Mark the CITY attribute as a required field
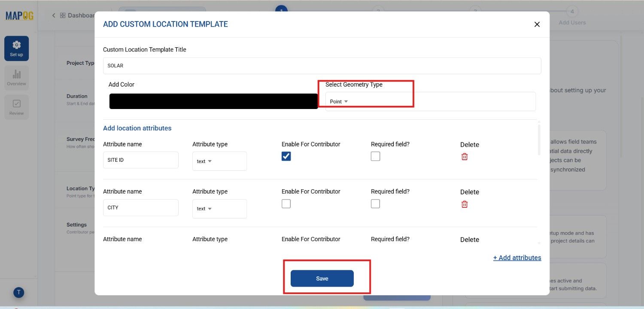The height and width of the screenshot is (309, 644). (x=375, y=204)
